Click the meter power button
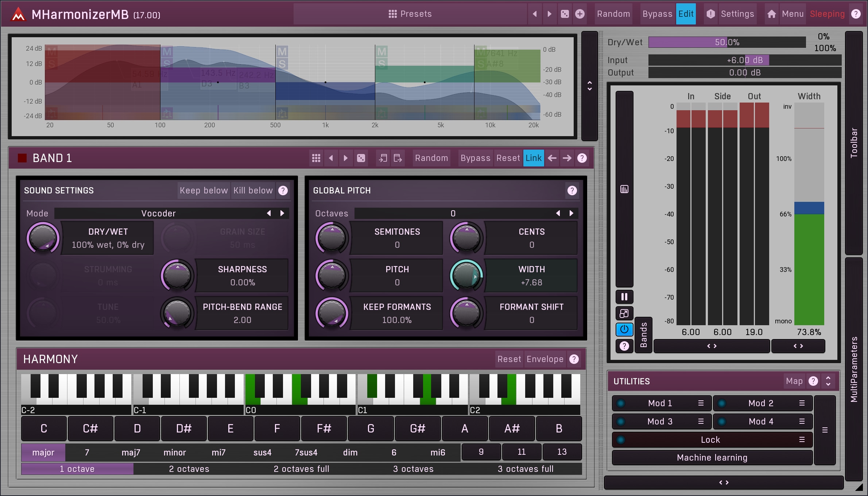The height and width of the screenshot is (496, 868). tap(624, 329)
